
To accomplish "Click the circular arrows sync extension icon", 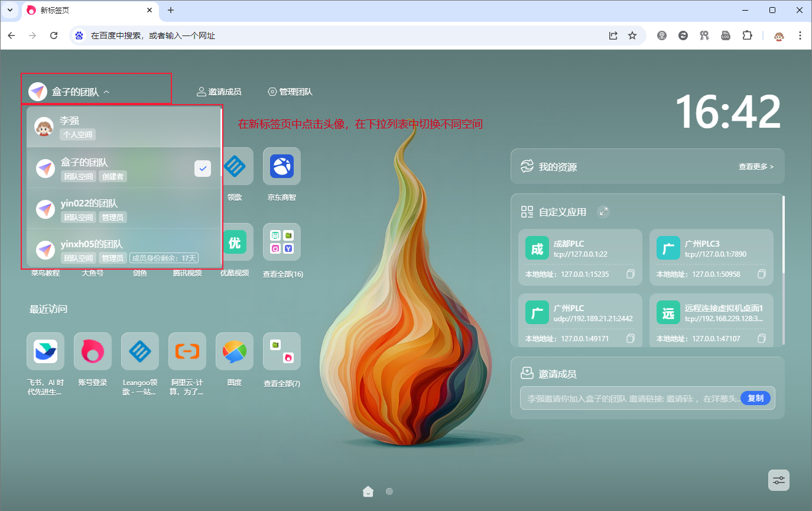I will pyautogui.click(x=683, y=35).
